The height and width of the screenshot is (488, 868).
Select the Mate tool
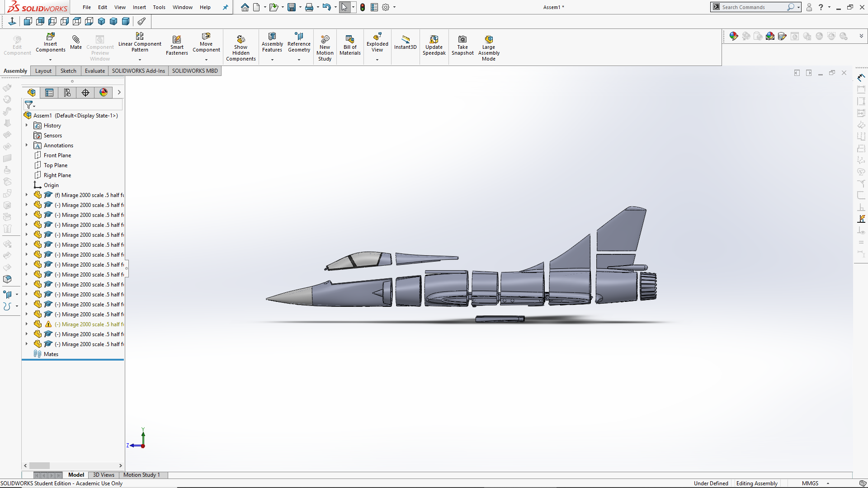click(x=76, y=42)
